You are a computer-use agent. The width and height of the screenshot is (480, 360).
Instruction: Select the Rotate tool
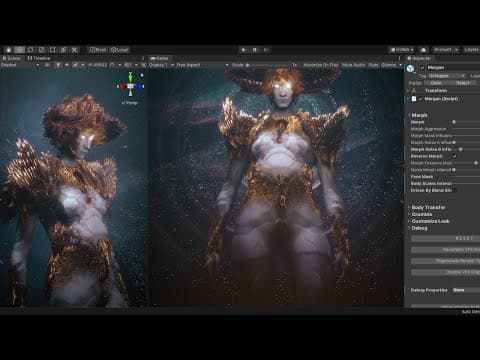[x=31, y=50]
